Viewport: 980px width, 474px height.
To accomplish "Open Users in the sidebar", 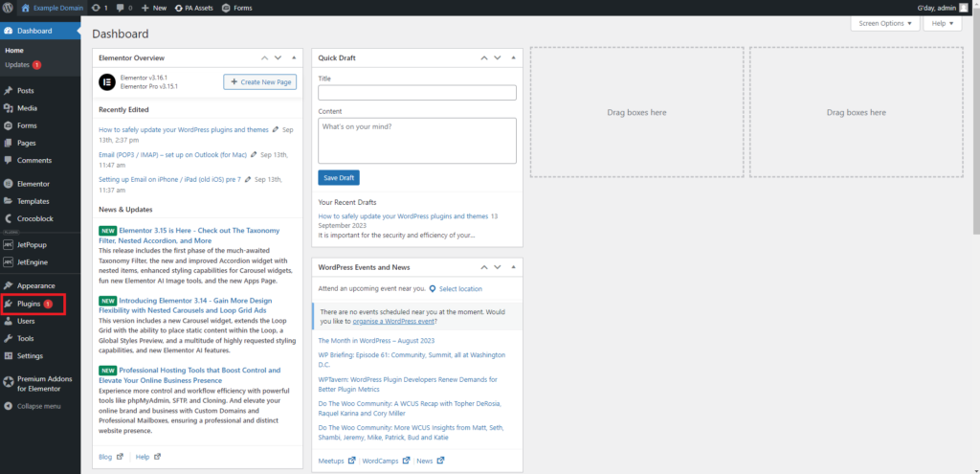I will point(40,321).
